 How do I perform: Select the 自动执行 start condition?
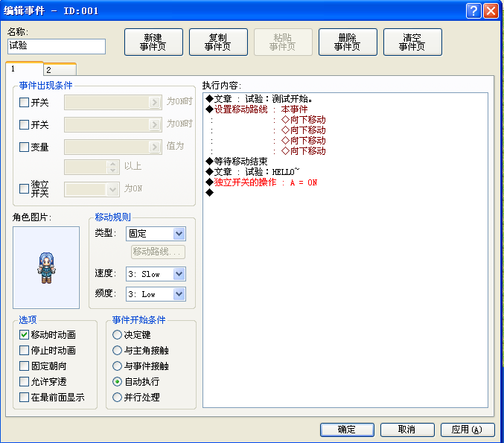(x=118, y=382)
